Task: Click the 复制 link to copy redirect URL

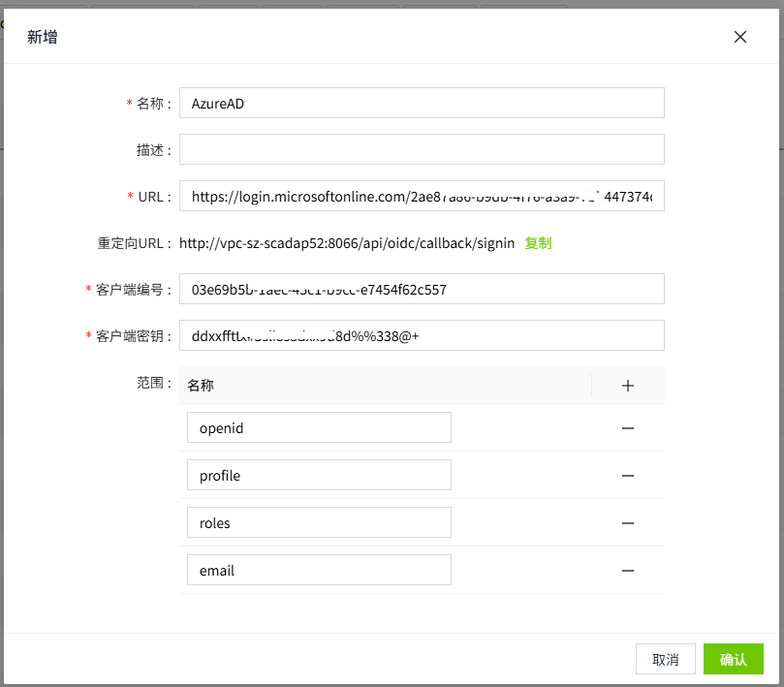Action: pyautogui.click(x=538, y=243)
